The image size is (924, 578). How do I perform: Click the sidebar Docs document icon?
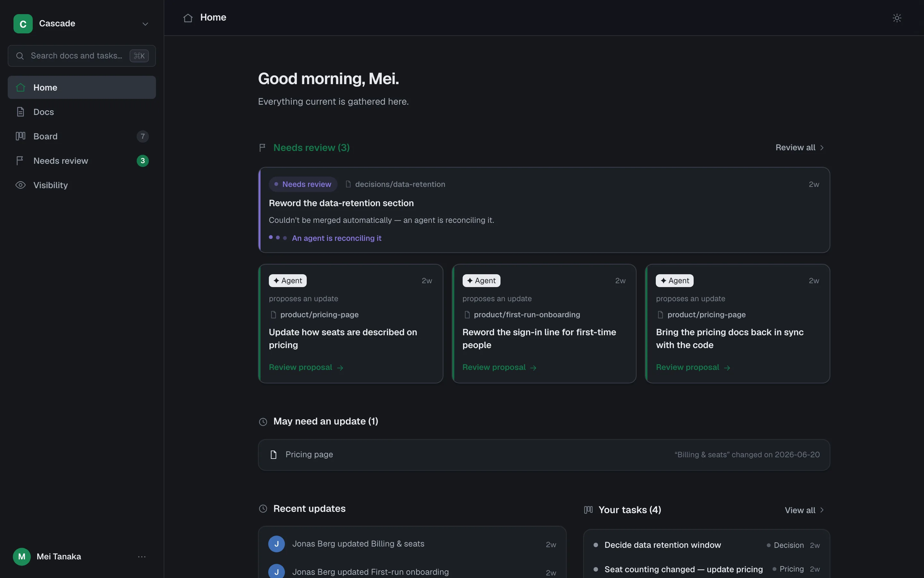coord(21,112)
